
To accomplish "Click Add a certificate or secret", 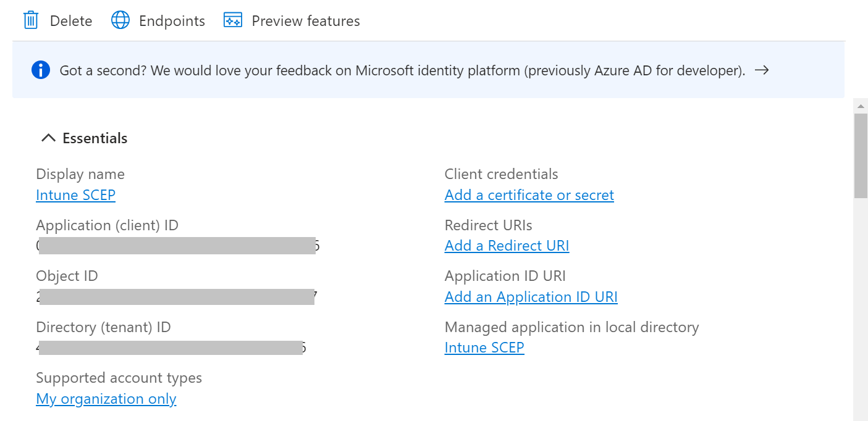I will (529, 195).
